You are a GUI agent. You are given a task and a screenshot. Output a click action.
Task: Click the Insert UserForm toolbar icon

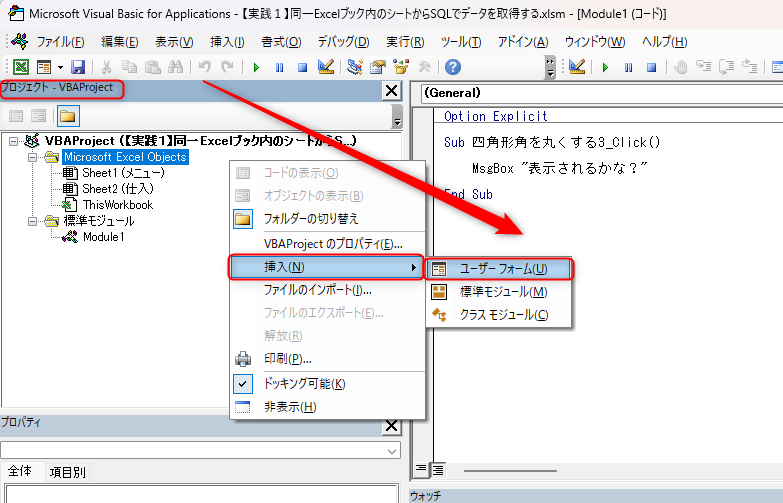(x=44, y=66)
